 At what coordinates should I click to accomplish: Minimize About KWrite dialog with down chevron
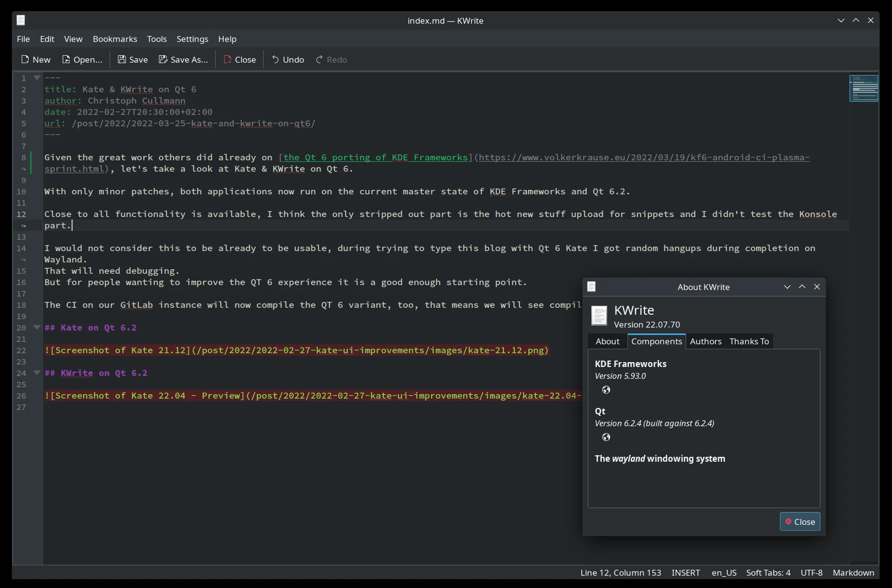tap(787, 287)
